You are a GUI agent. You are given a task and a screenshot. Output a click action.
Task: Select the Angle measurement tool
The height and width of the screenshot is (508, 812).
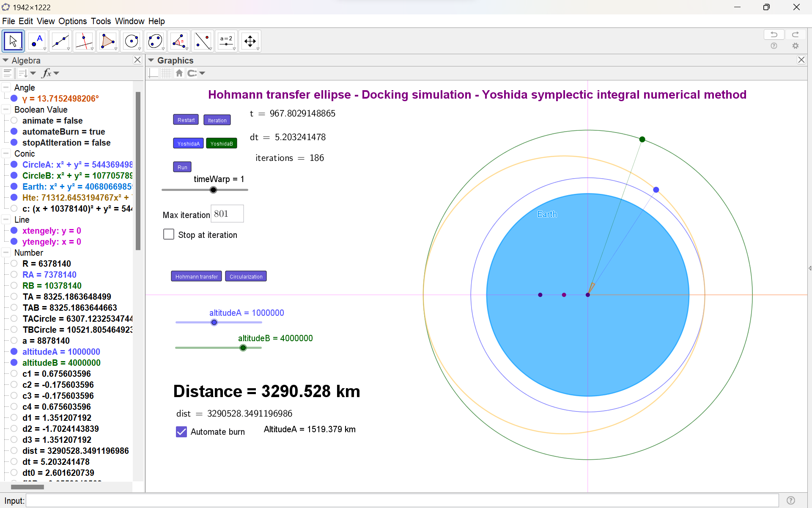pos(179,41)
